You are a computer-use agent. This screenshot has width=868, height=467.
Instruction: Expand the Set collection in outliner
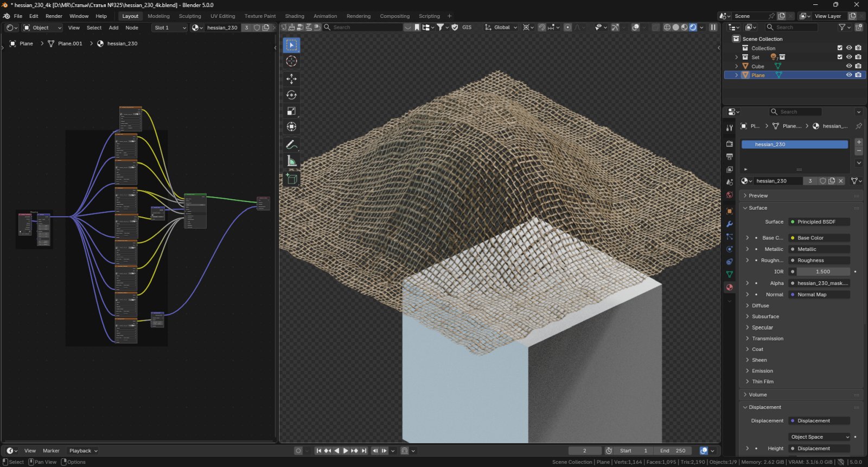point(736,57)
